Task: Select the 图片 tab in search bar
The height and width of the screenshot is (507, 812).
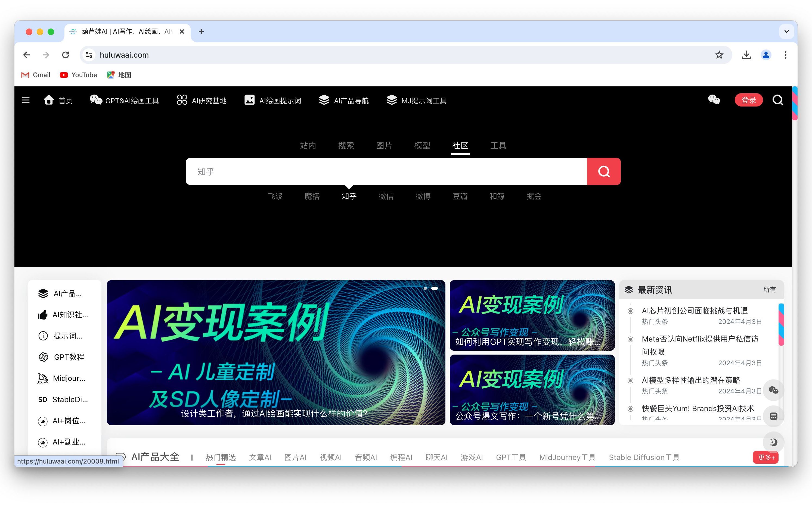Action: click(x=384, y=145)
